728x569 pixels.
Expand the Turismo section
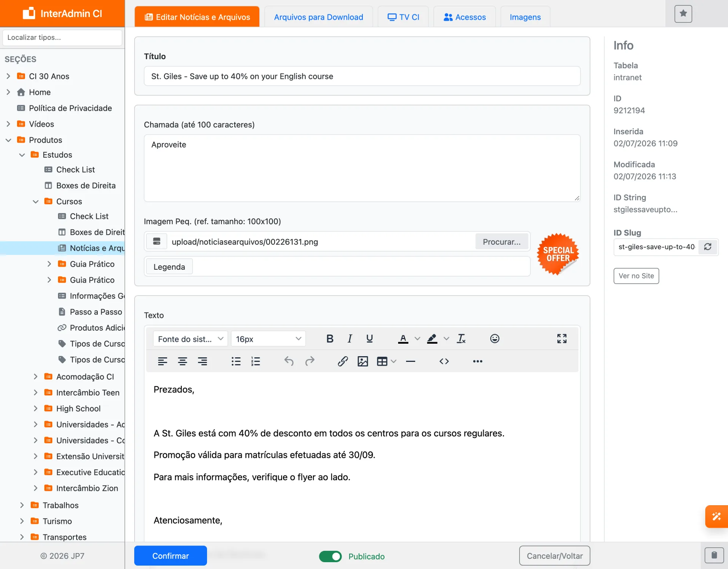tap(22, 521)
